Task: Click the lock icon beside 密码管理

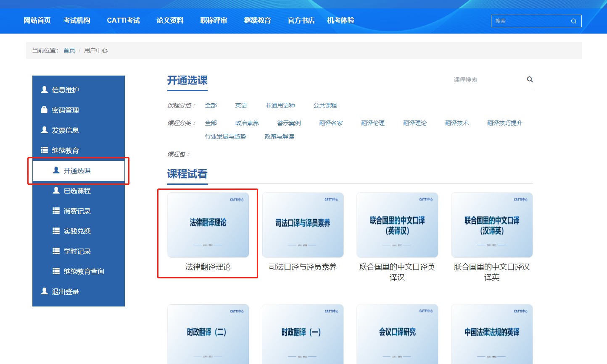Action: pyautogui.click(x=44, y=110)
